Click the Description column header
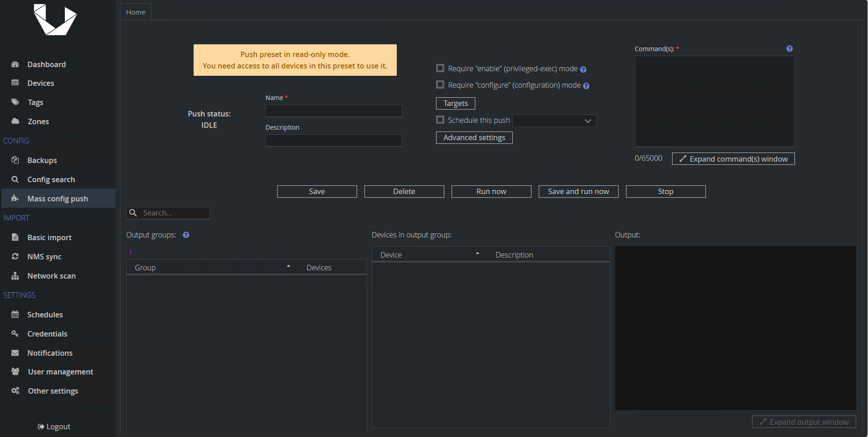The width and height of the screenshot is (868, 437). click(514, 255)
